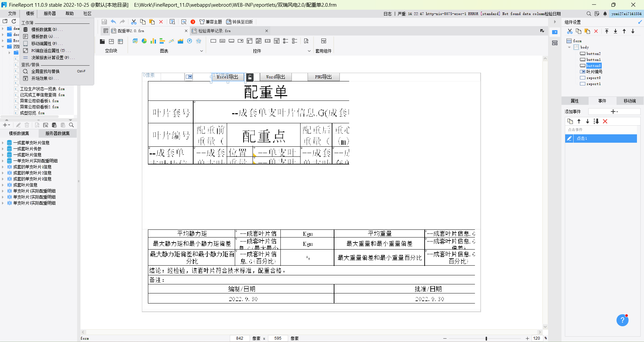Viewport: 644px width, 342px height.
Task: Expand the 成套单支叶片信息 dataset
Action: pyautogui.click(x=3, y=143)
